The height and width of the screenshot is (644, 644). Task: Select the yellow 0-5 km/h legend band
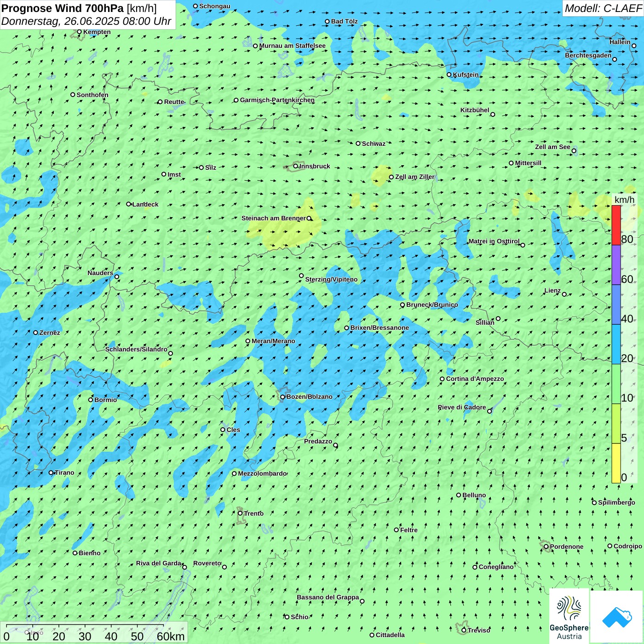tap(616, 463)
